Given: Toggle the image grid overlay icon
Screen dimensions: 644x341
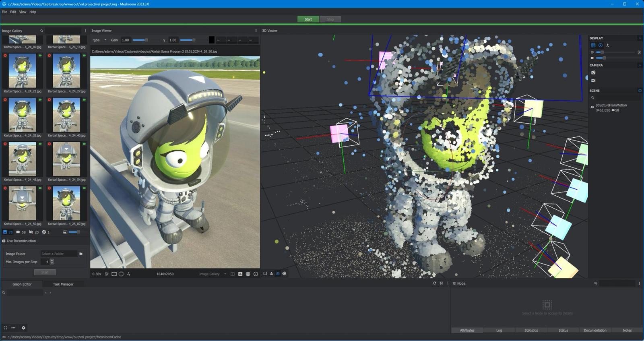Looking at the screenshot, I should pyautogui.click(x=107, y=274).
